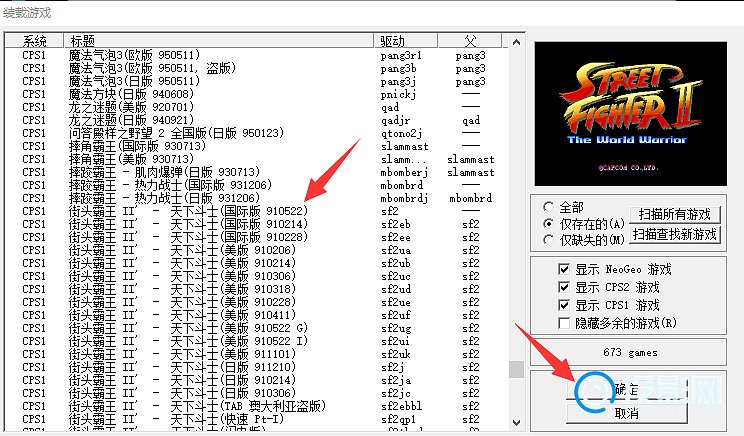Sort list by 驱动 column header
This screenshot has width=744, height=436.
pos(406,41)
